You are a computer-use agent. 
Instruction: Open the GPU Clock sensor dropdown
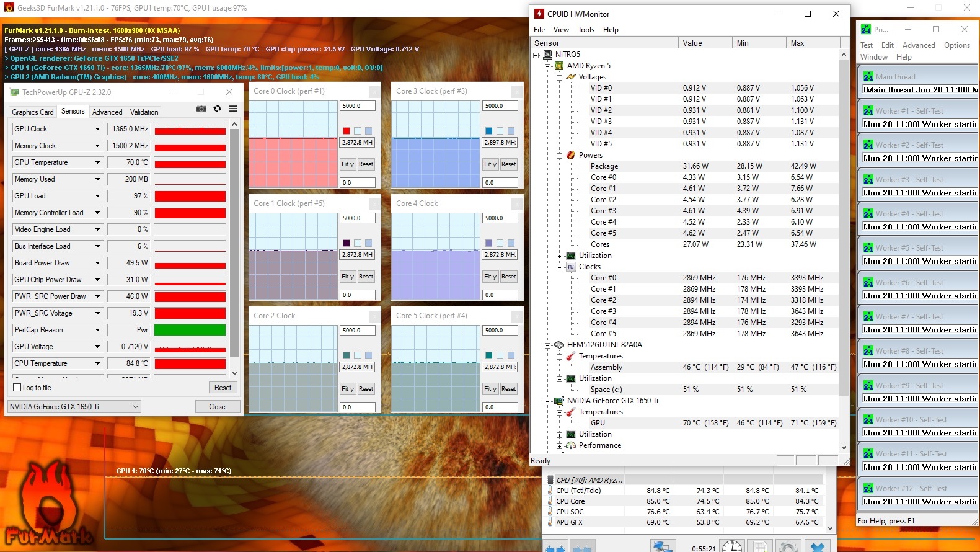click(97, 129)
